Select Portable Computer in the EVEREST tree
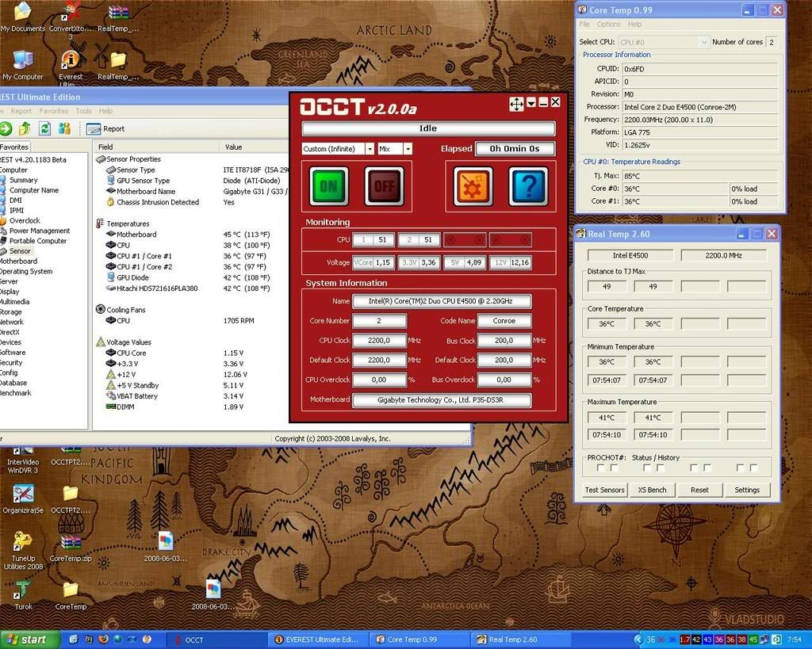This screenshot has height=649, width=812. [x=38, y=241]
